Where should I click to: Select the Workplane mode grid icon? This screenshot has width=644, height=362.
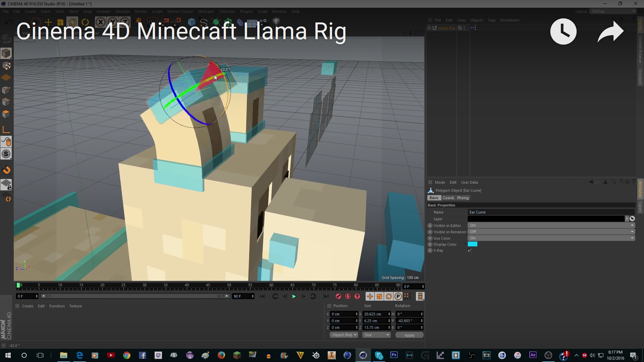(6, 78)
